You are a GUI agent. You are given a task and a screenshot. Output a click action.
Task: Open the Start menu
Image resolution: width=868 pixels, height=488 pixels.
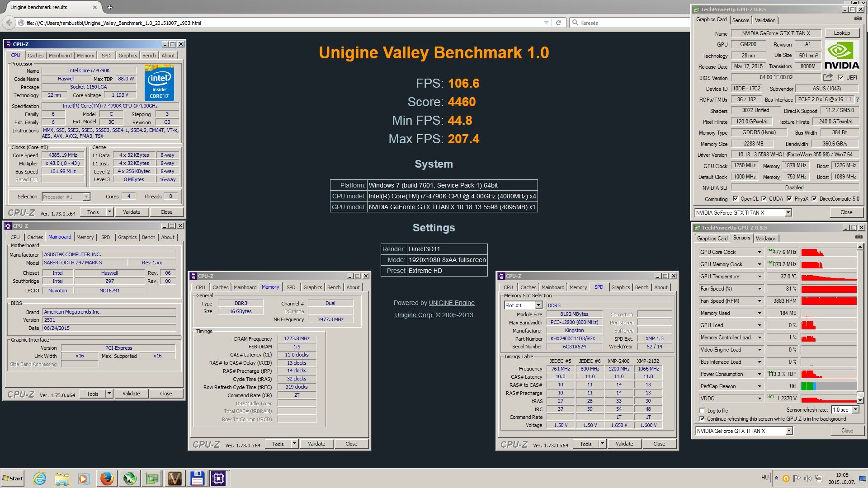13,478
